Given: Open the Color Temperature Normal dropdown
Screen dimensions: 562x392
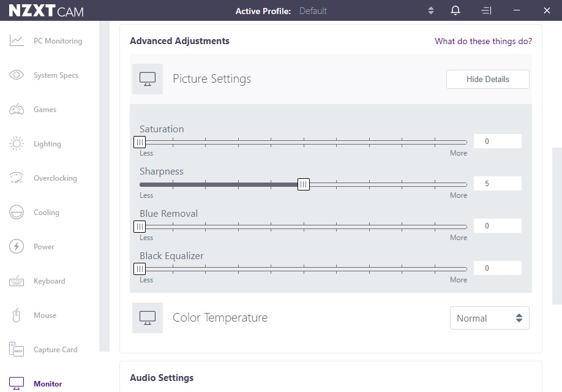Looking at the screenshot, I should click(489, 318).
